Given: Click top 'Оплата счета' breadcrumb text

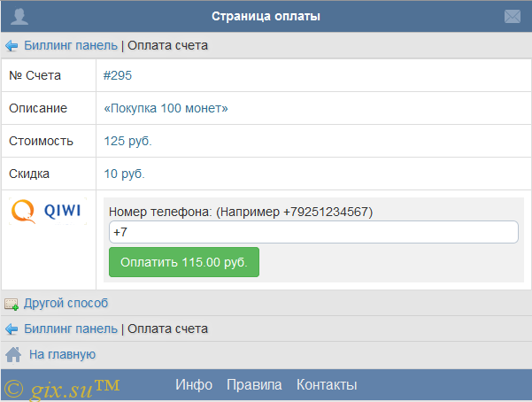Looking at the screenshot, I should pyautogui.click(x=167, y=45).
